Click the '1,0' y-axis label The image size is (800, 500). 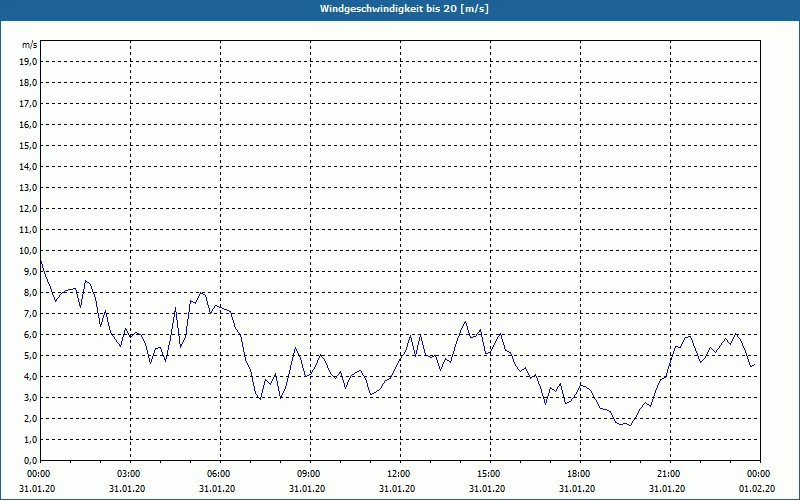click(x=31, y=439)
